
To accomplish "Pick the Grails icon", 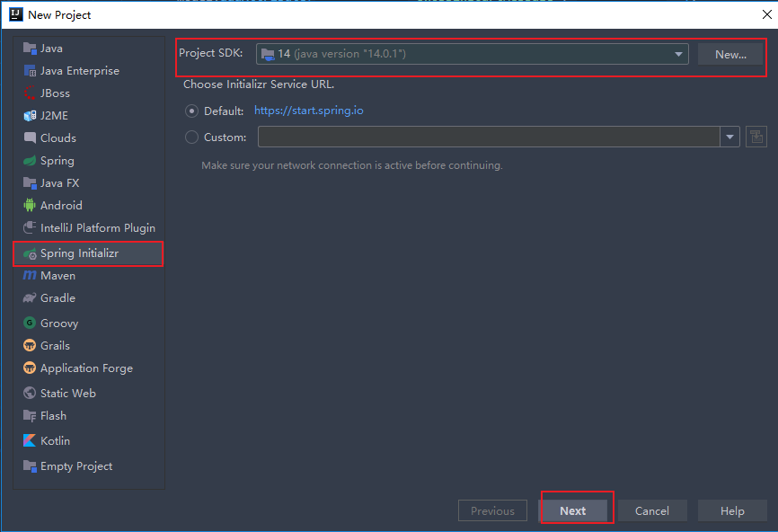I will click(30, 345).
